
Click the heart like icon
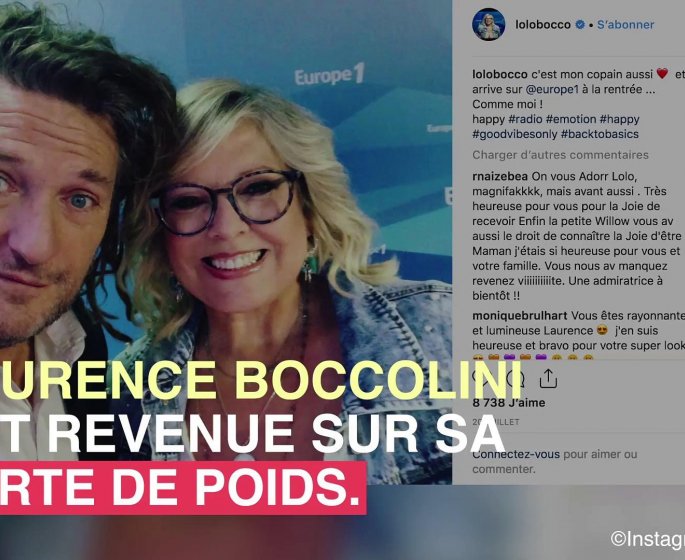[481, 378]
